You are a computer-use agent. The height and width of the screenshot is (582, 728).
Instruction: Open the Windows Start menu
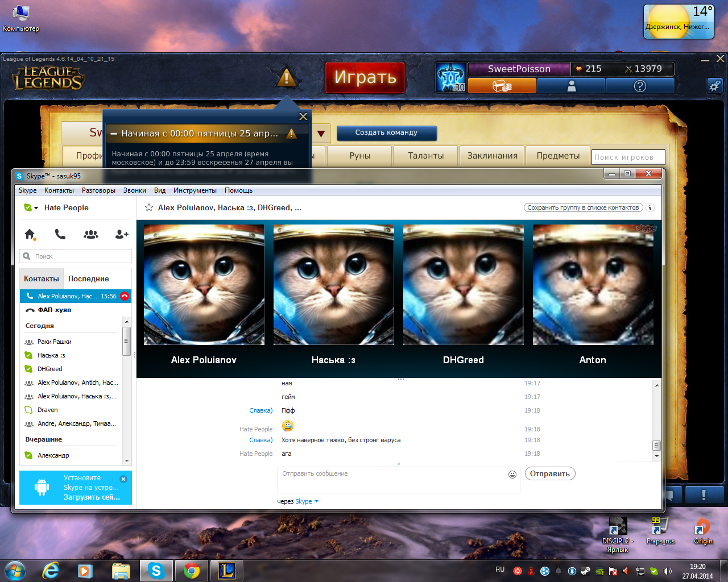point(15,571)
